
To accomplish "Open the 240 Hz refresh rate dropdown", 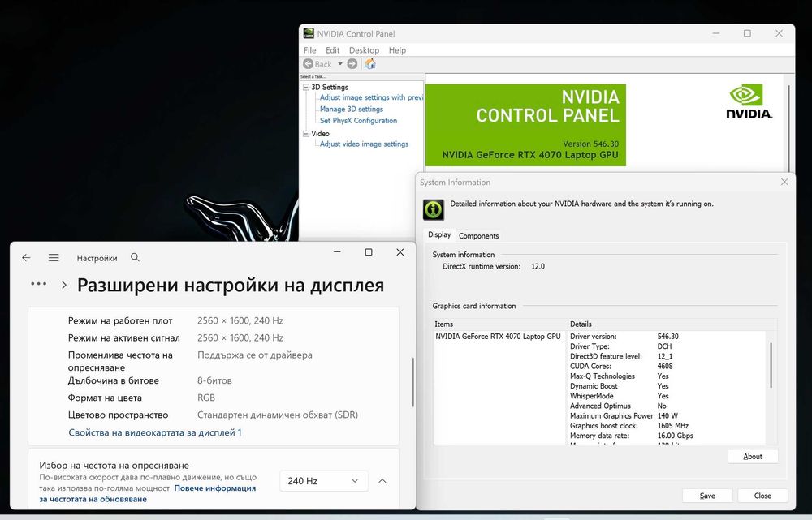I will pos(324,481).
